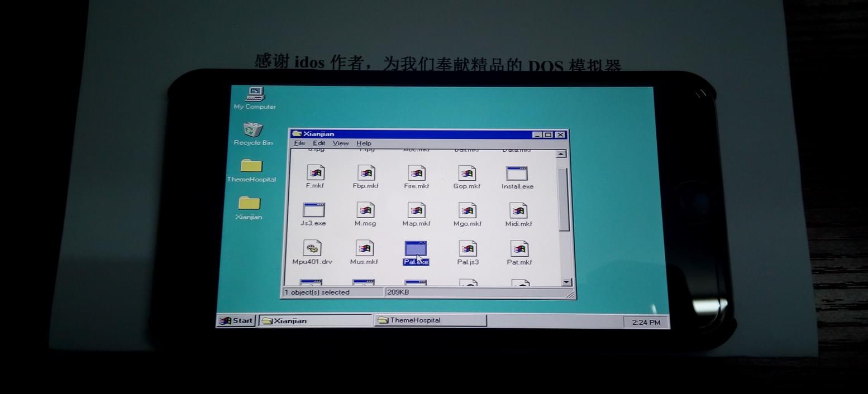Select the Install.exe program icon
Image resolution: width=868 pixels, height=394 pixels.
(517, 173)
